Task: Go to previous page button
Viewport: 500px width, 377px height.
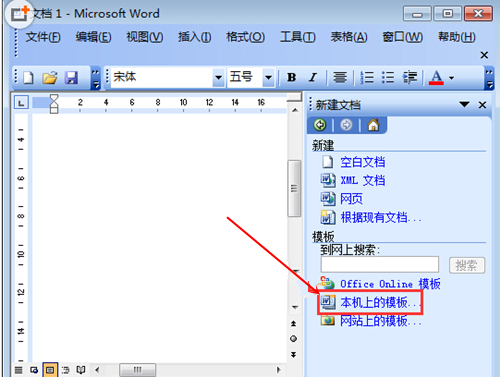Action: tap(293, 323)
